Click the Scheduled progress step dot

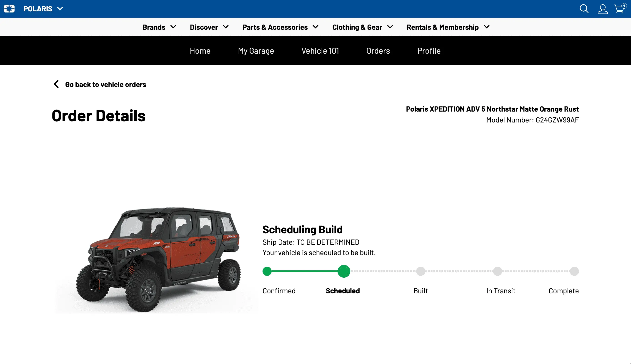344,271
